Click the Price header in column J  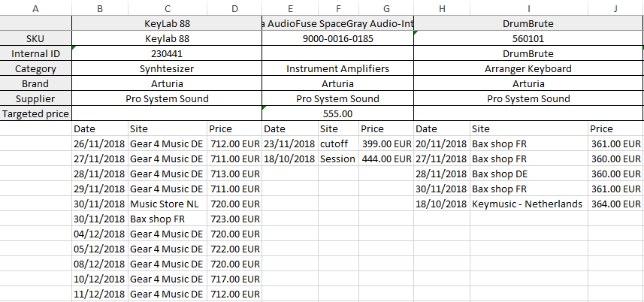tap(615, 129)
